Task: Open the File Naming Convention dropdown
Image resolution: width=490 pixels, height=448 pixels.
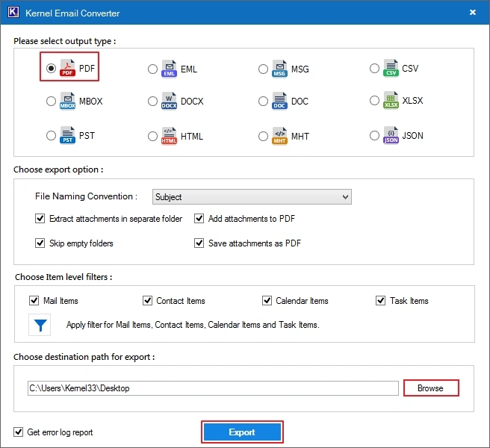Action: coord(252,197)
